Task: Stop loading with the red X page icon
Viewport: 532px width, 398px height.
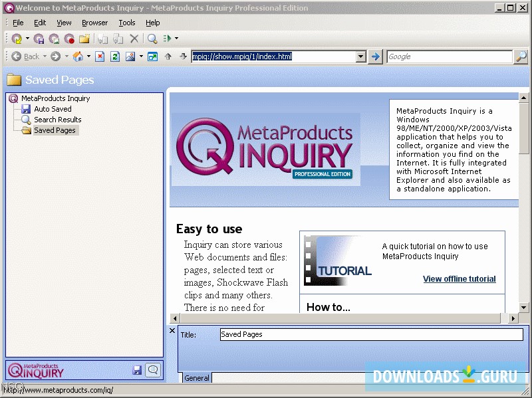Action: (100, 56)
